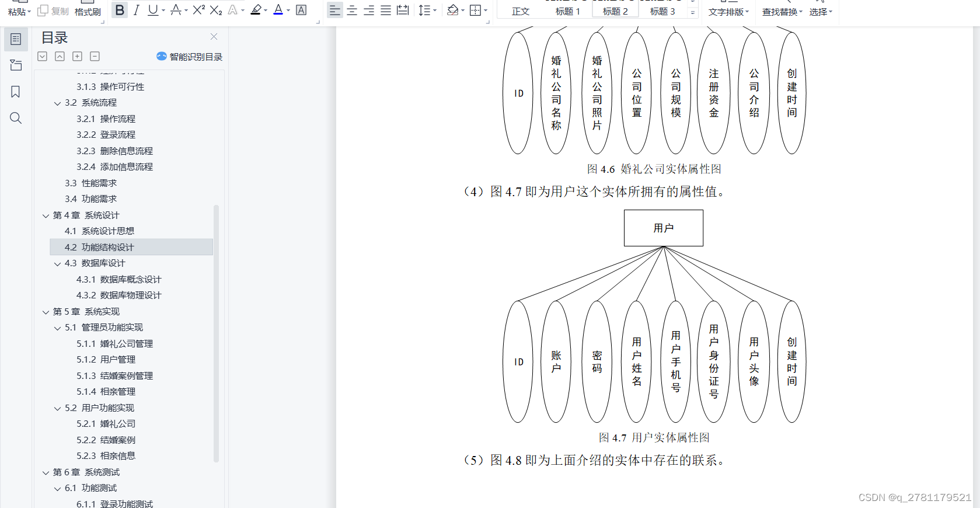The image size is (980, 508).
Task: Click outline panel vertical scrollbar
Action: coord(216,333)
